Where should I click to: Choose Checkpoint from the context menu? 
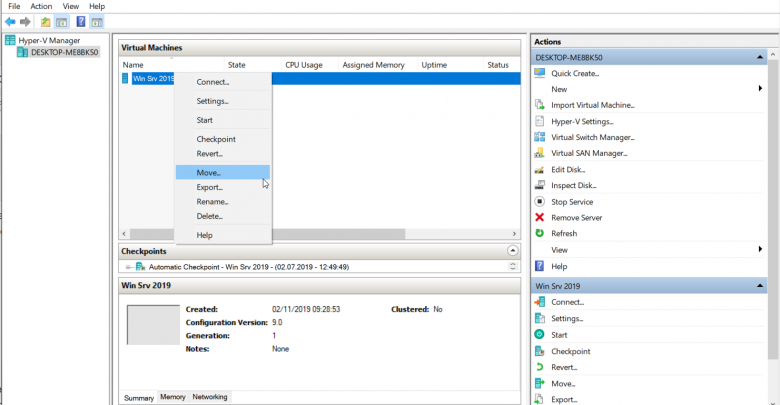(223, 139)
